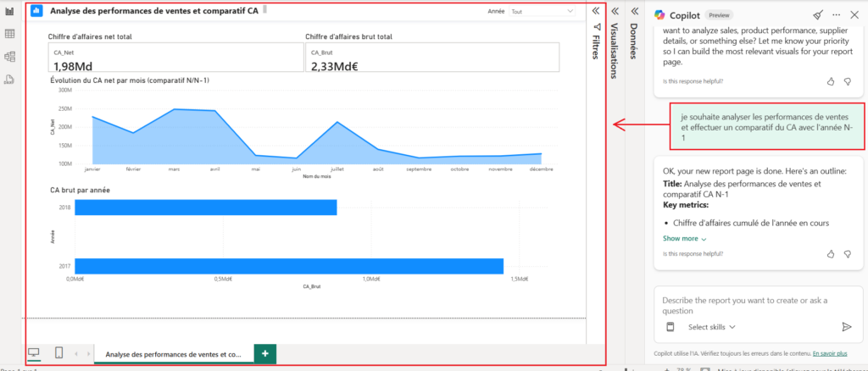Thumbs down the first Copilot response

[x=847, y=81]
